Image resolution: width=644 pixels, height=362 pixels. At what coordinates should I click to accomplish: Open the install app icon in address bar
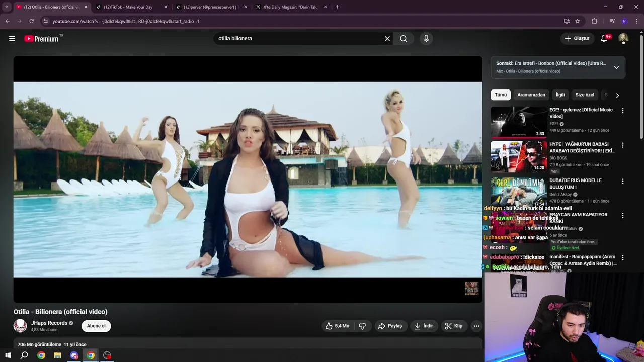tap(567, 21)
